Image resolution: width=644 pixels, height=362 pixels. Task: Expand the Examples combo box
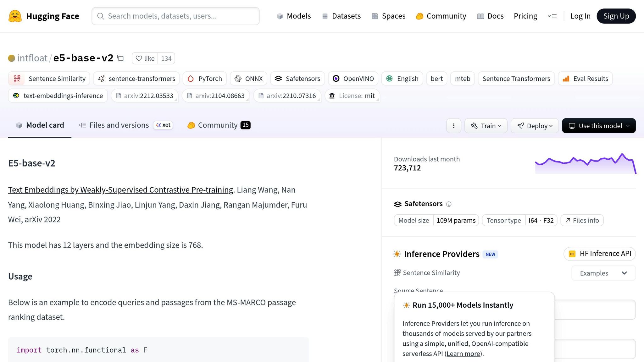pos(603,273)
